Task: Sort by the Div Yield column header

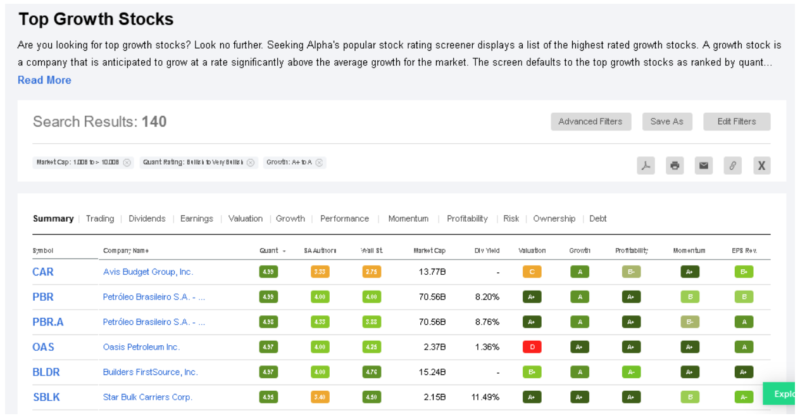Action: click(487, 251)
